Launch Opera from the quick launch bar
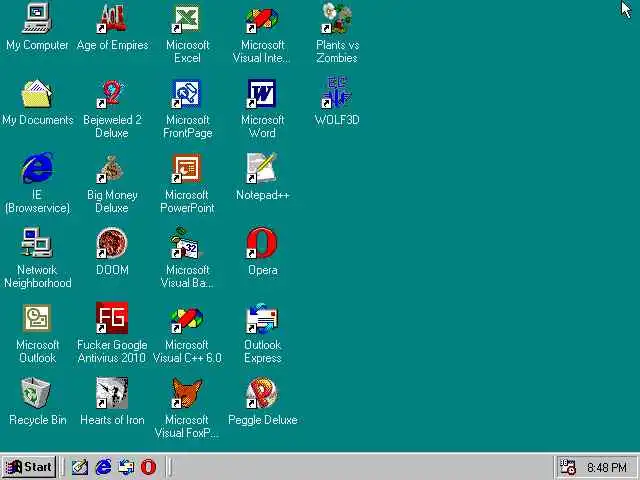This screenshot has width=640, height=480. click(148, 467)
